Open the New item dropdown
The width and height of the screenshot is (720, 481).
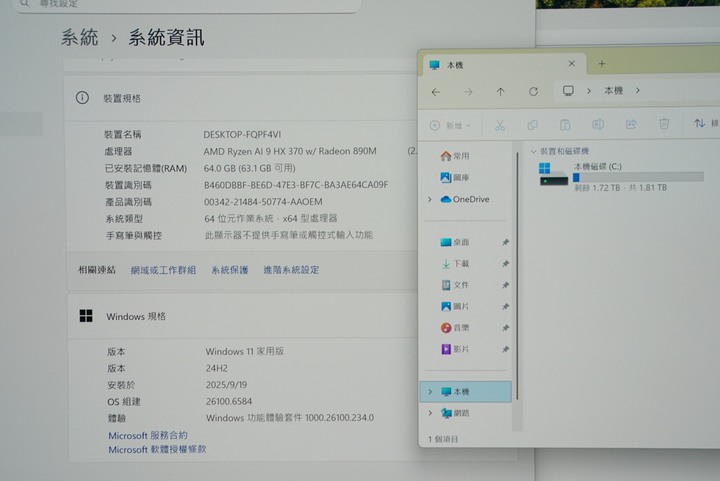point(450,125)
